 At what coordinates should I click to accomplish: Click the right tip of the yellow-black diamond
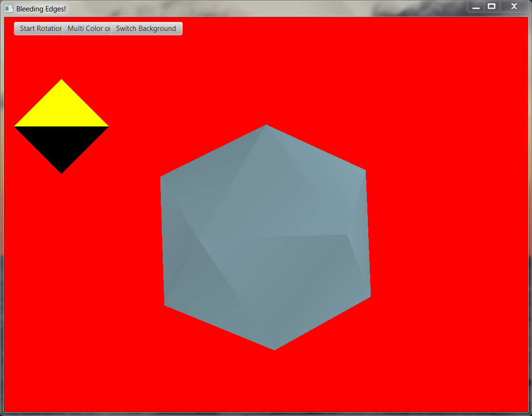click(108, 126)
